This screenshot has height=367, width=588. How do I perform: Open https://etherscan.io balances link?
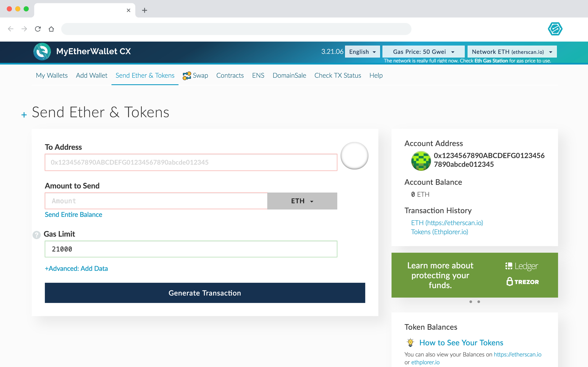point(517,354)
